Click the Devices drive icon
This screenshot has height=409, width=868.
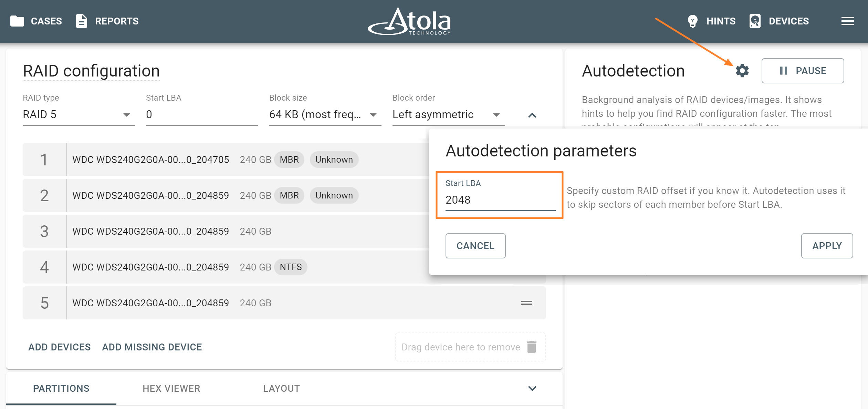click(755, 21)
